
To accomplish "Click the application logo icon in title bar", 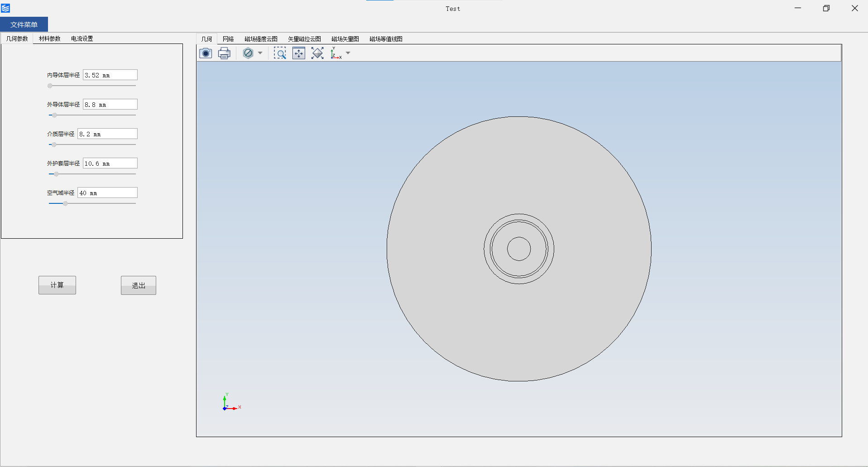I will [x=5, y=8].
